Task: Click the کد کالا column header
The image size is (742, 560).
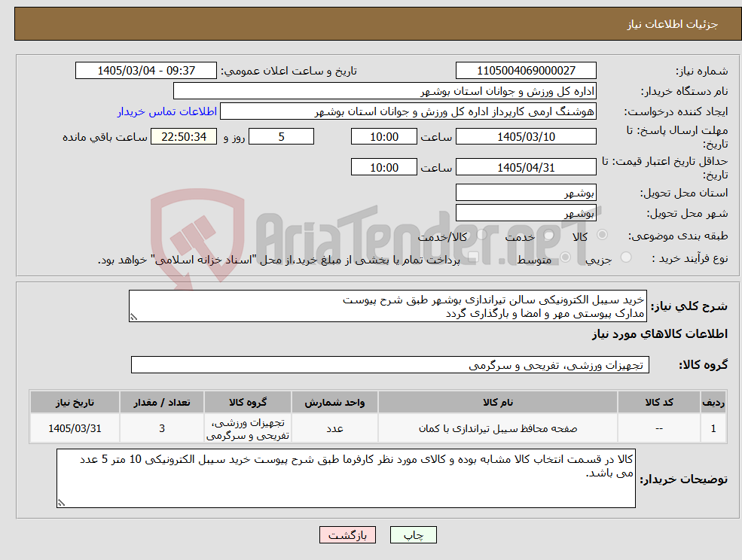Action: pos(658,402)
